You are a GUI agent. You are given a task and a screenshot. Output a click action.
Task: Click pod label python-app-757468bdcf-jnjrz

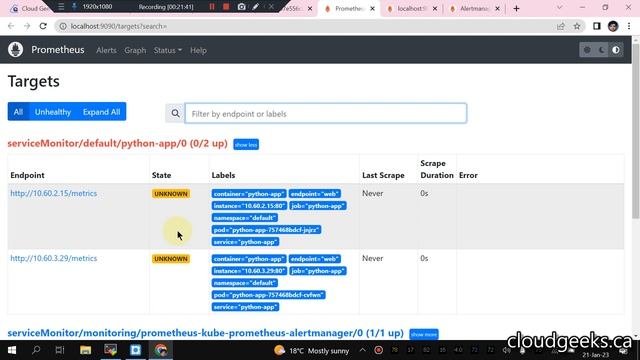coord(266,230)
